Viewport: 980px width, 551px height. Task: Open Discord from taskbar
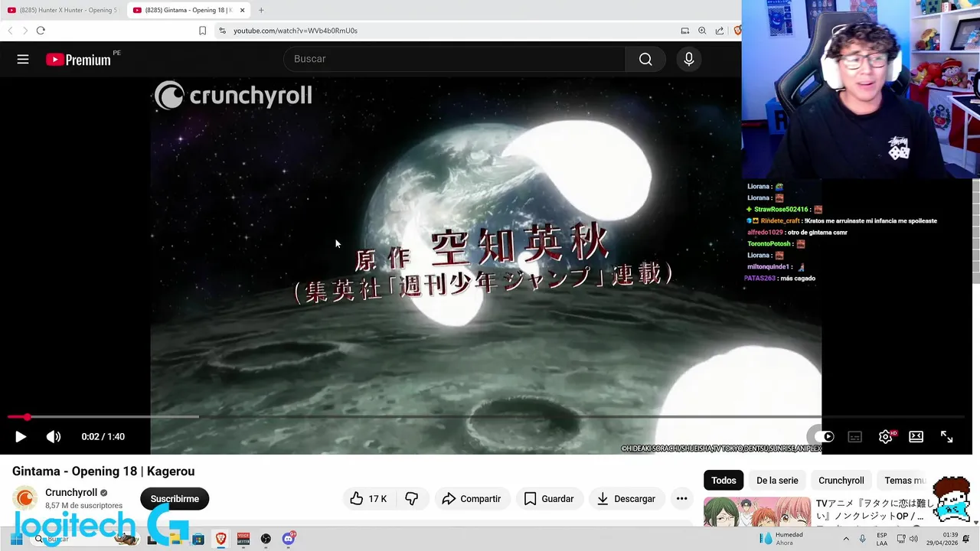pyautogui.click(x=289, y=539)
